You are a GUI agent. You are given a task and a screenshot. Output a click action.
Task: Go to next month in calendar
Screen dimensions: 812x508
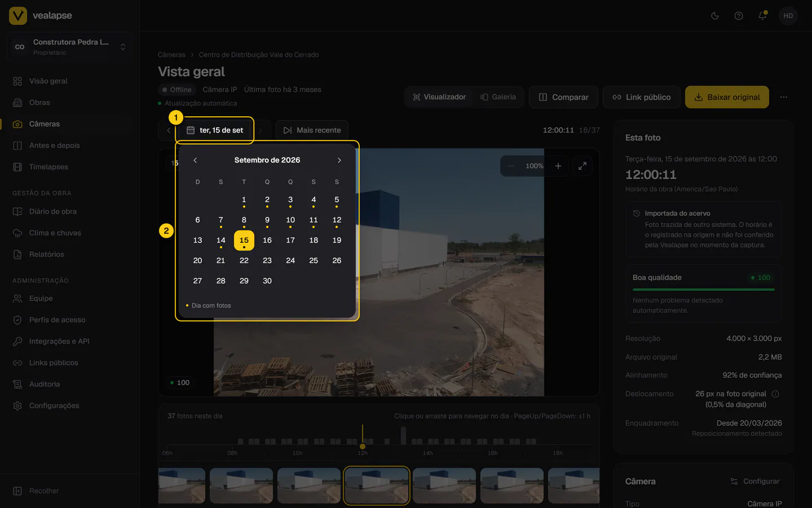click(339, 160)
